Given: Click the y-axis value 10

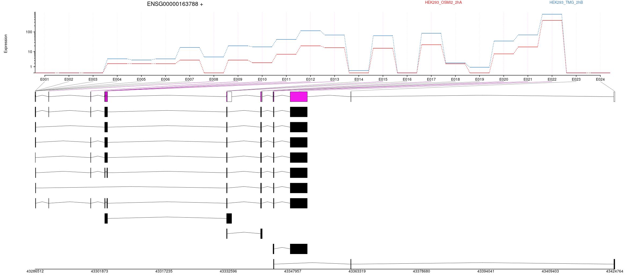Looking at the screenshot, I should click(30, 52).
